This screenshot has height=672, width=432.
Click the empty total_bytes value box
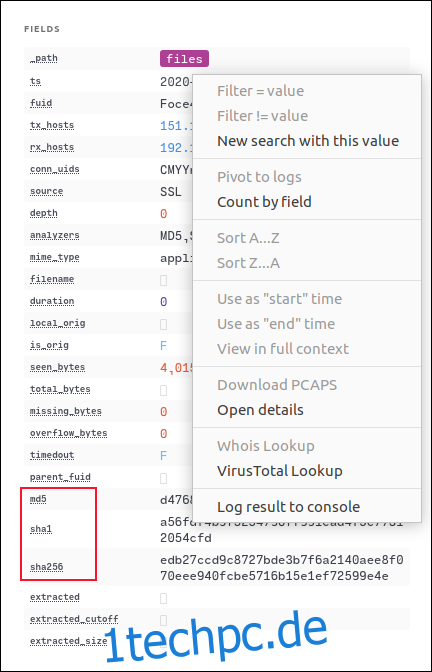click(x=163, y=390)
